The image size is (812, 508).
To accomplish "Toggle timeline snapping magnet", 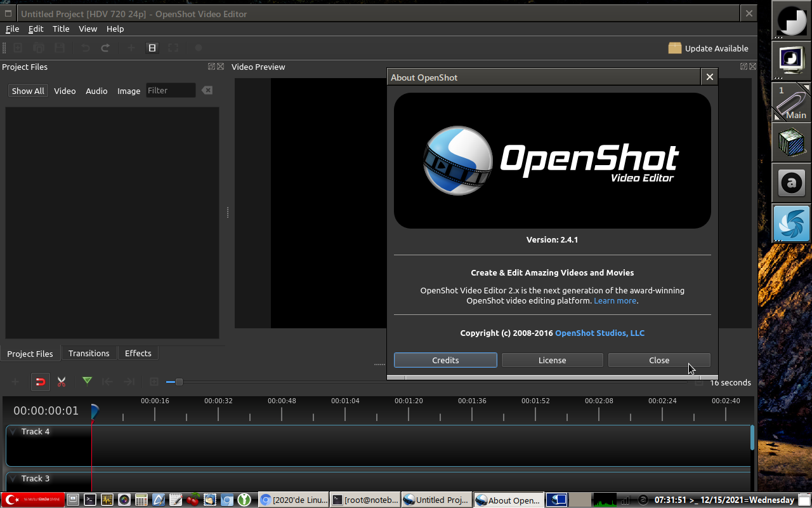I will [40, 382].
